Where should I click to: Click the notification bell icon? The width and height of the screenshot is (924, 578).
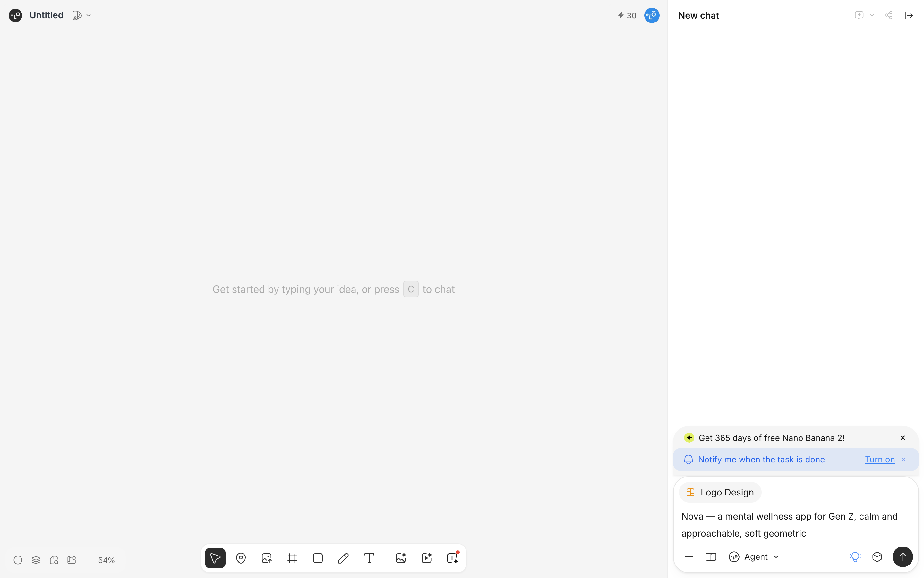tap(689, 460)
